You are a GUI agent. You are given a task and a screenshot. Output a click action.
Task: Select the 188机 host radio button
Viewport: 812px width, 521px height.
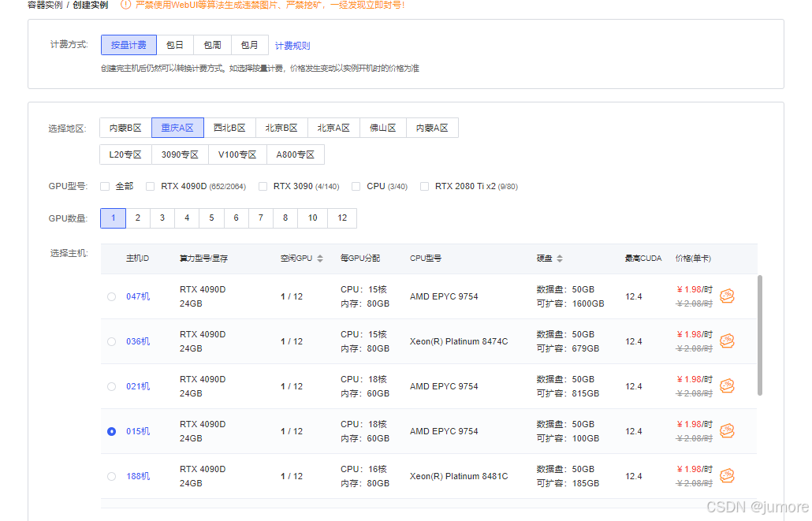(x=111, y=476)
